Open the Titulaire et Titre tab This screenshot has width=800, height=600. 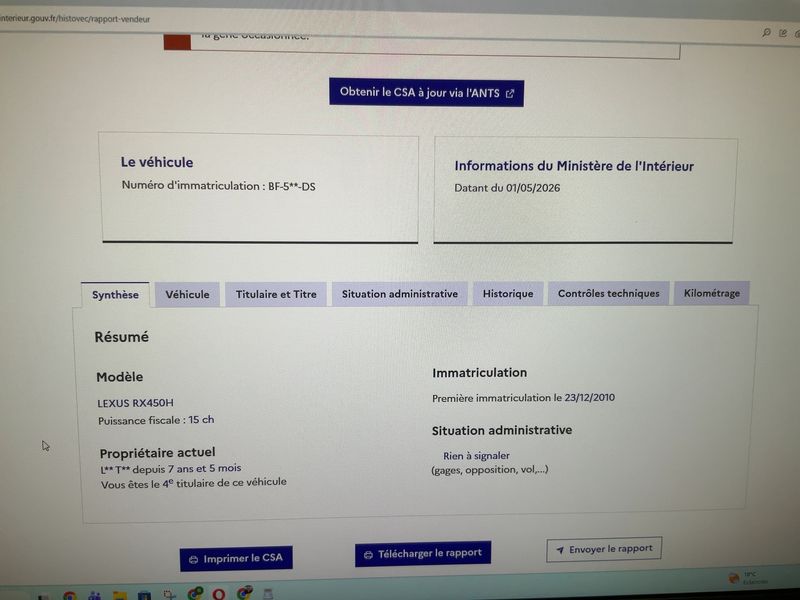[x=276, y=294]
